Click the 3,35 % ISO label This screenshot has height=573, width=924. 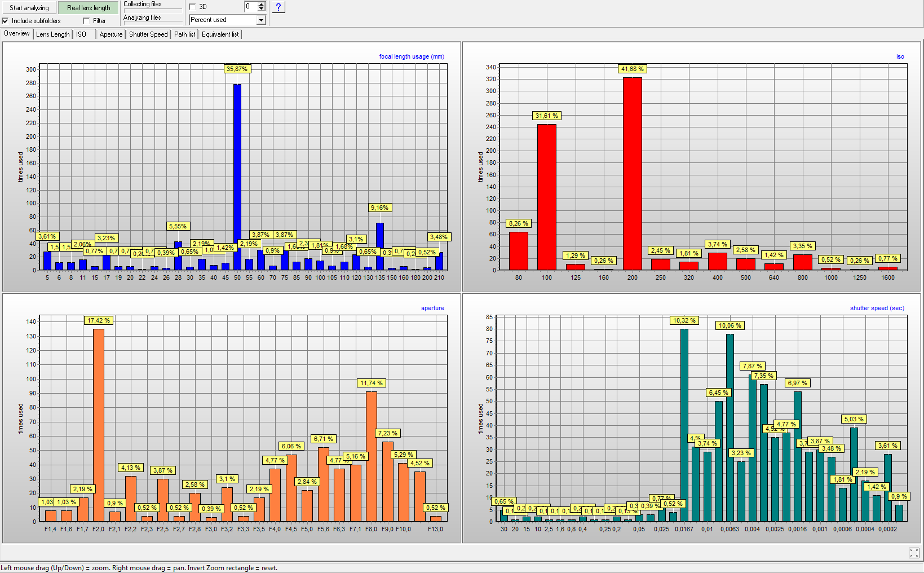click(802, 246)
